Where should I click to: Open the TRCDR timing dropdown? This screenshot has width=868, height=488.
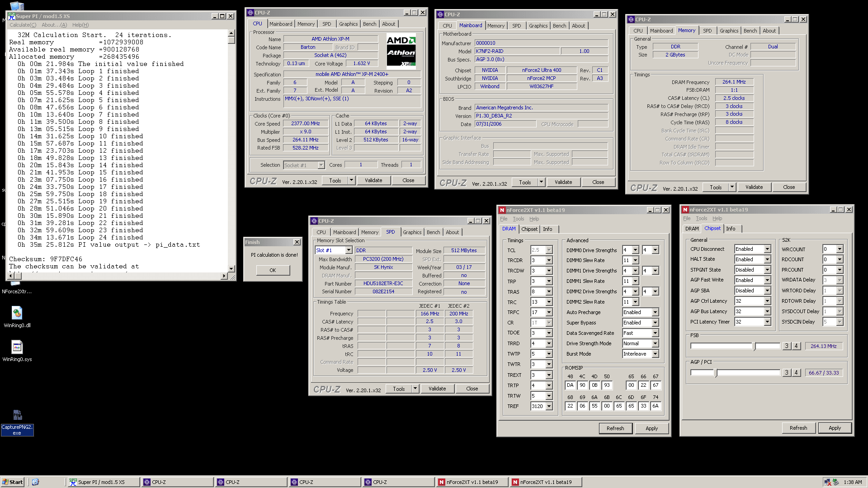pos(549,260)
